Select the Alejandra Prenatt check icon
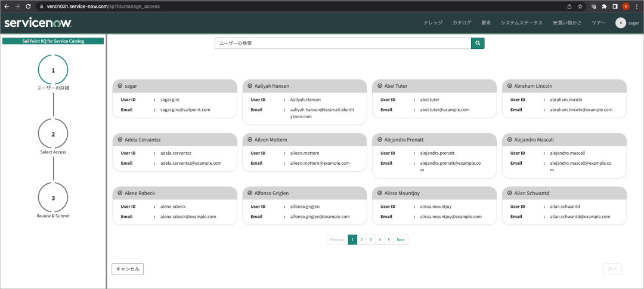Screen dimensions: 644x289 click(x=380, y=139)
